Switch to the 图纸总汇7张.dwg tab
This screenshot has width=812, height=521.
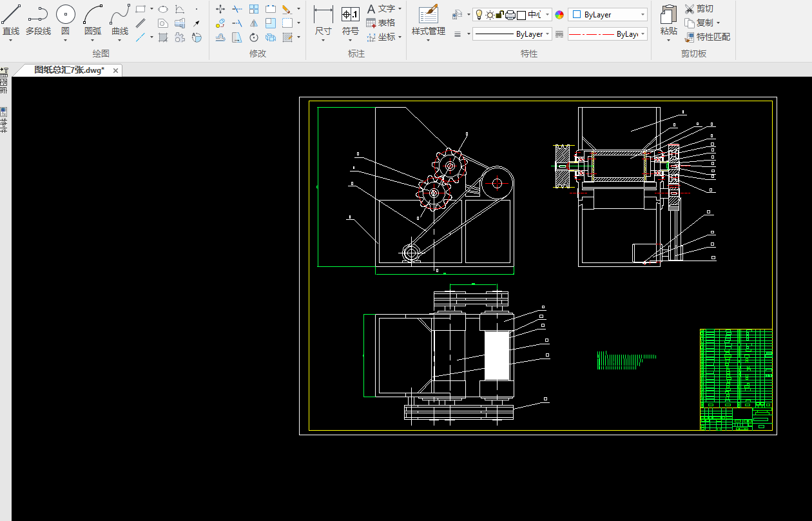69,70
